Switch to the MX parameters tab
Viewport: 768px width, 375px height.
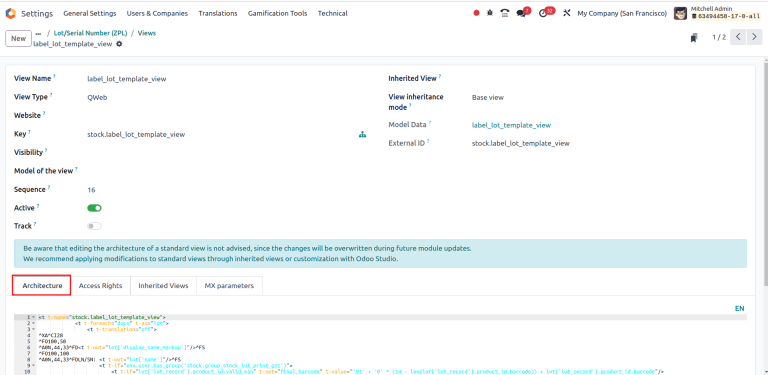click(x=229, y=285)
